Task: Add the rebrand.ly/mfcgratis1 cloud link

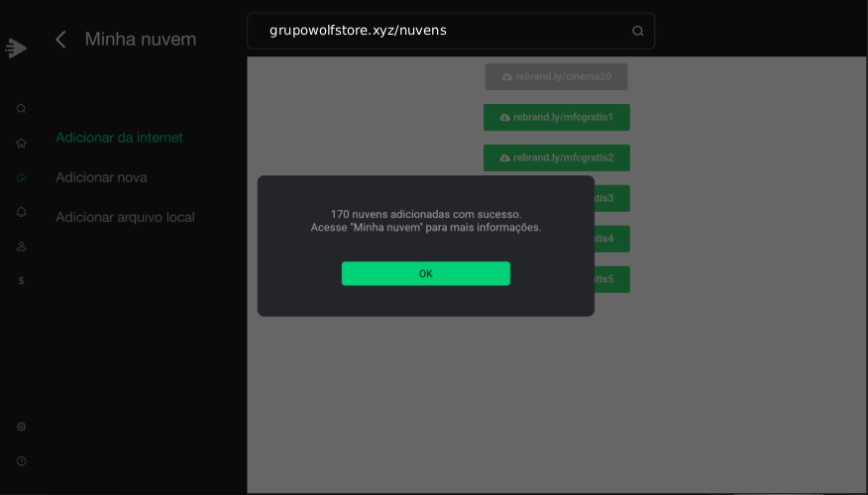Action: (x=556, y=117)
